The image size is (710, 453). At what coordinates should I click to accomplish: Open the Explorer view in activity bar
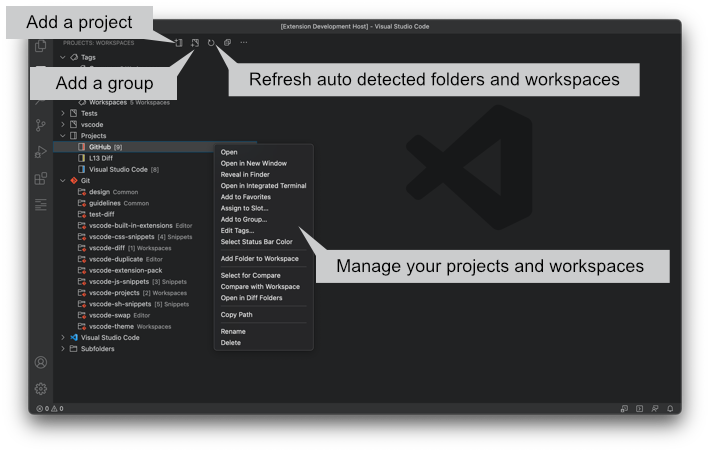point(41,46)
